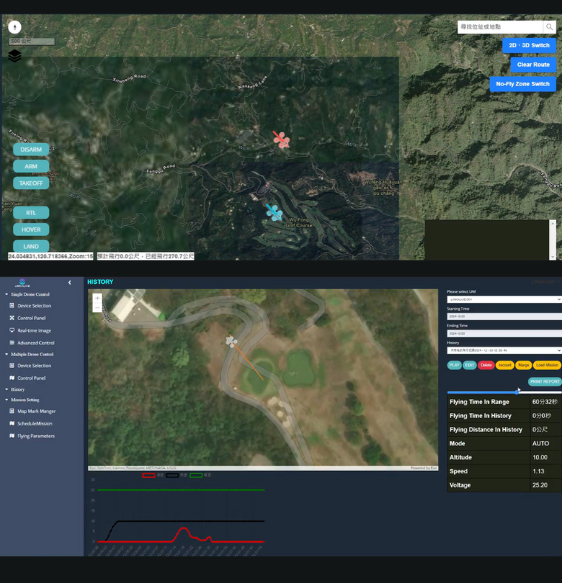Open the UAV selection dropdown
The height and width of the screenshot is (583, 562).
point(504,299)
